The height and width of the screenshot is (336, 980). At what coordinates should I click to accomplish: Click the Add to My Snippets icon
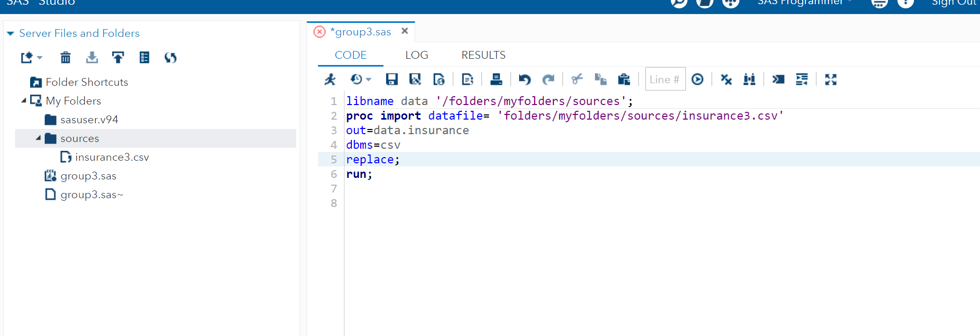pyautogui.click(x=439, y=80)
